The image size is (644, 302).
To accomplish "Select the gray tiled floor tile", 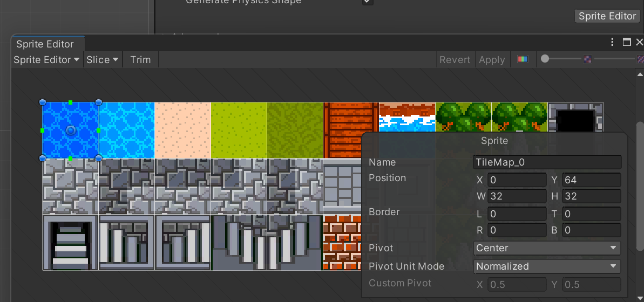I will click(343, 186).
